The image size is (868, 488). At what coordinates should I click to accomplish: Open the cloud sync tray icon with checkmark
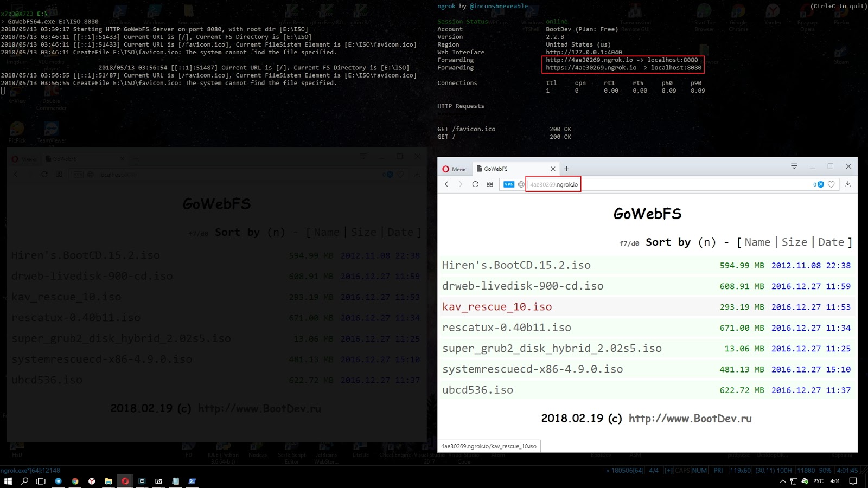click(x=805, y=481)
